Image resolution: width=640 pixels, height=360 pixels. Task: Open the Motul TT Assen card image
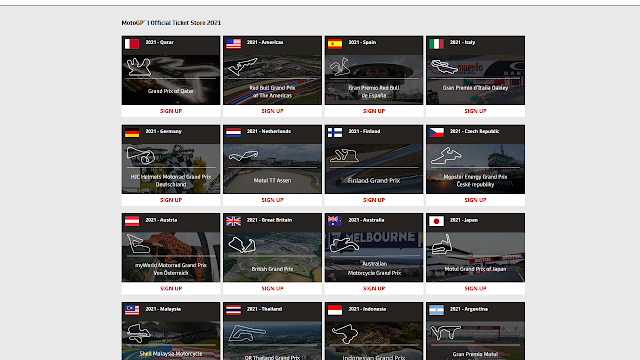pos(272,169)
